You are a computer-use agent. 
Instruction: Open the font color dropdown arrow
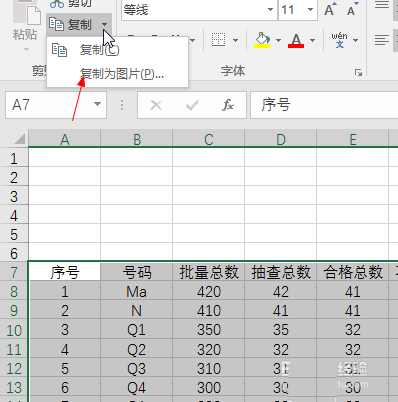tap(313, 40)
